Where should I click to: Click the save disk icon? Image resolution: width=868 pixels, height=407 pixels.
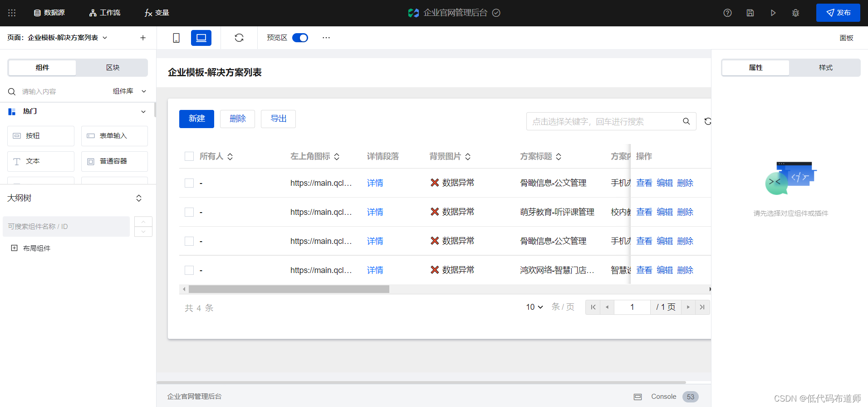[750, 13]
